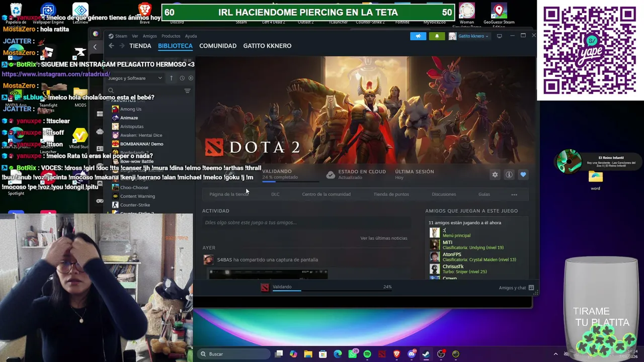Open the GATITO KKNERO profile tab
Viewport: 644px width, 362px height.
click(x=267, y=46)
